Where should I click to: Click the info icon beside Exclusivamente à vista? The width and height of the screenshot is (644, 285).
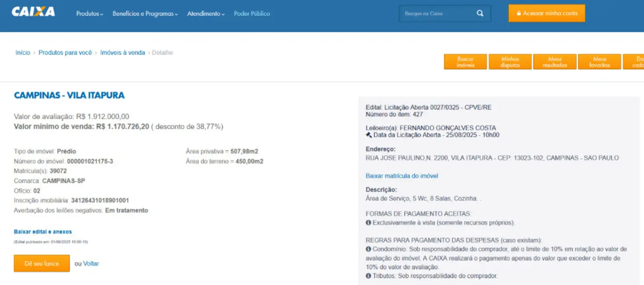[x=368, y=223]
